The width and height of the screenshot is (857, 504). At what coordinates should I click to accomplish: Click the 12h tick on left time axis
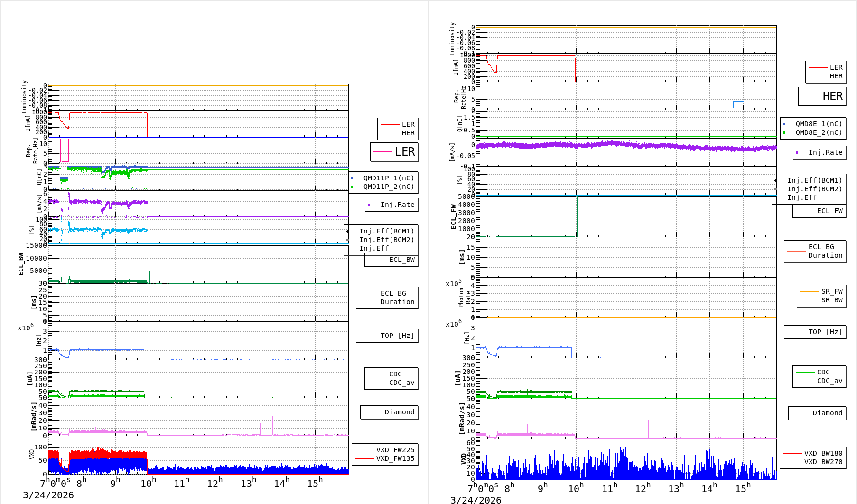click(215, 483)
